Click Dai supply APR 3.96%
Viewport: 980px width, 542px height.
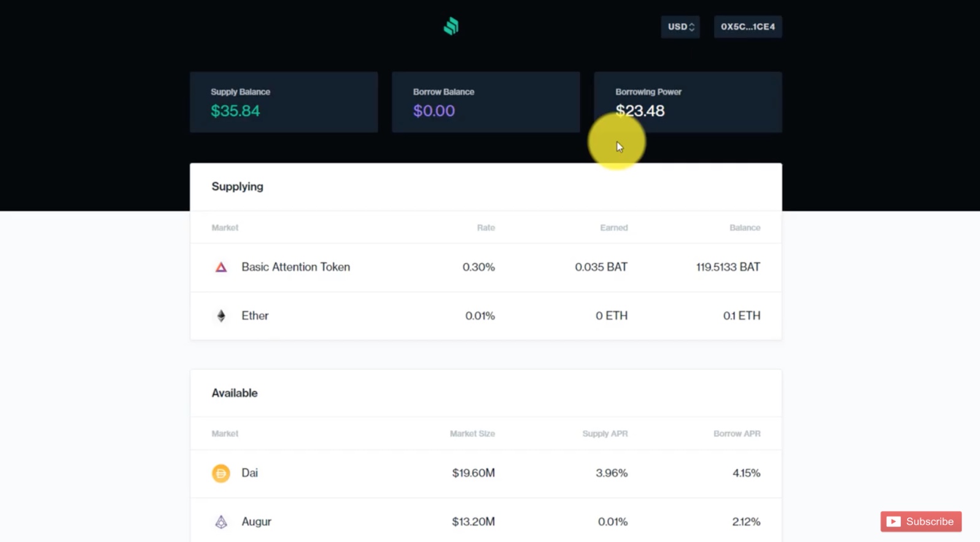pos(612,473)
